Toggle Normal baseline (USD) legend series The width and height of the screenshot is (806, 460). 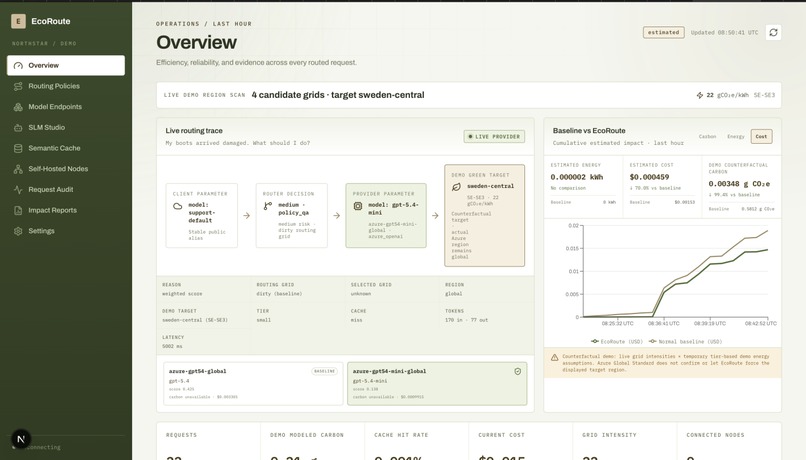click(x=685, y=341)
